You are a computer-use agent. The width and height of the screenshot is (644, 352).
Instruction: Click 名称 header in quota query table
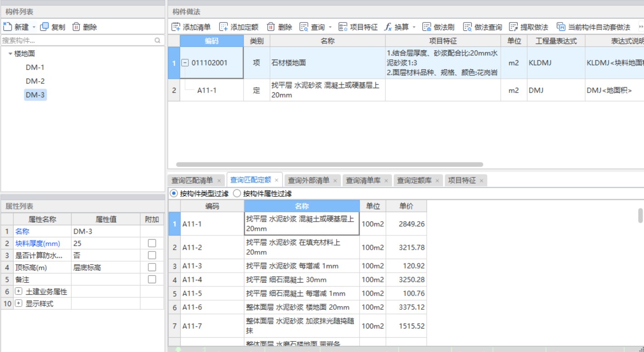pyautogui.click(x=302, y=206)
